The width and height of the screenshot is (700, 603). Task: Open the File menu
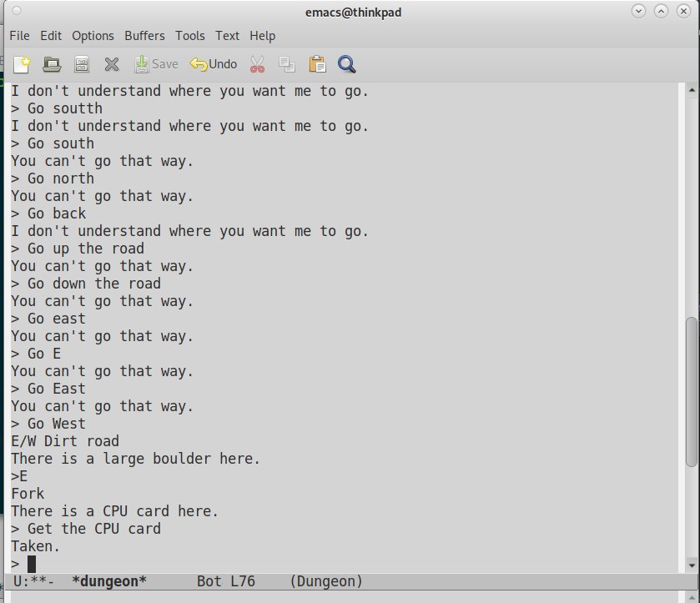pos(20,36)
